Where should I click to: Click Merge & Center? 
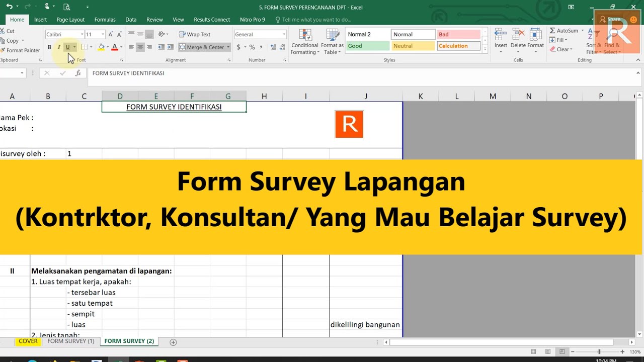click(x=201, y=47)
